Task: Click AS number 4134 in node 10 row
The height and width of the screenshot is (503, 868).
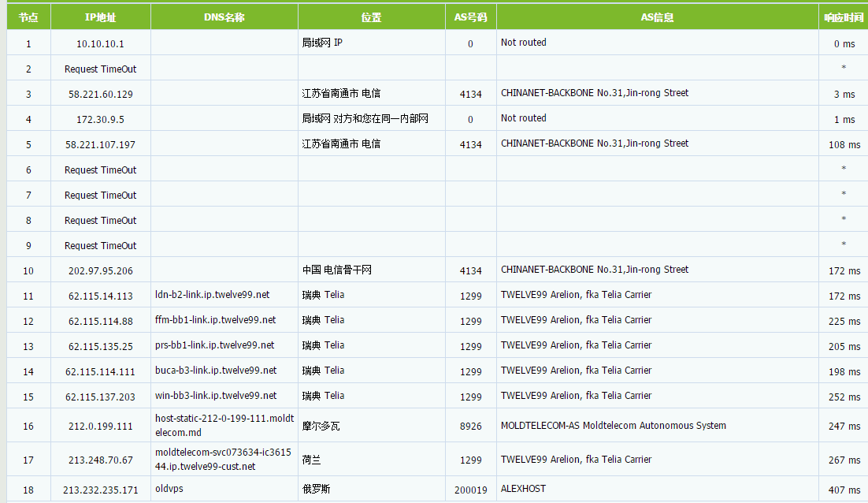Action: pos(470,271)
